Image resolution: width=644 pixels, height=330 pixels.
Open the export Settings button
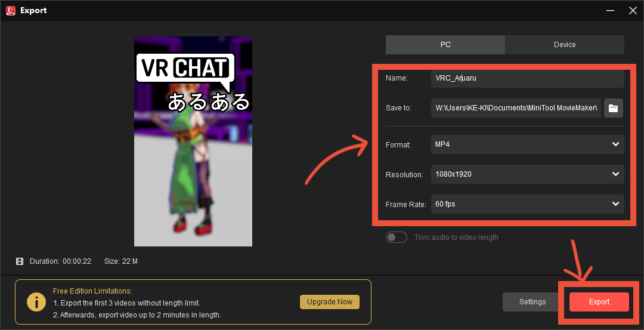tap(532, 302)
